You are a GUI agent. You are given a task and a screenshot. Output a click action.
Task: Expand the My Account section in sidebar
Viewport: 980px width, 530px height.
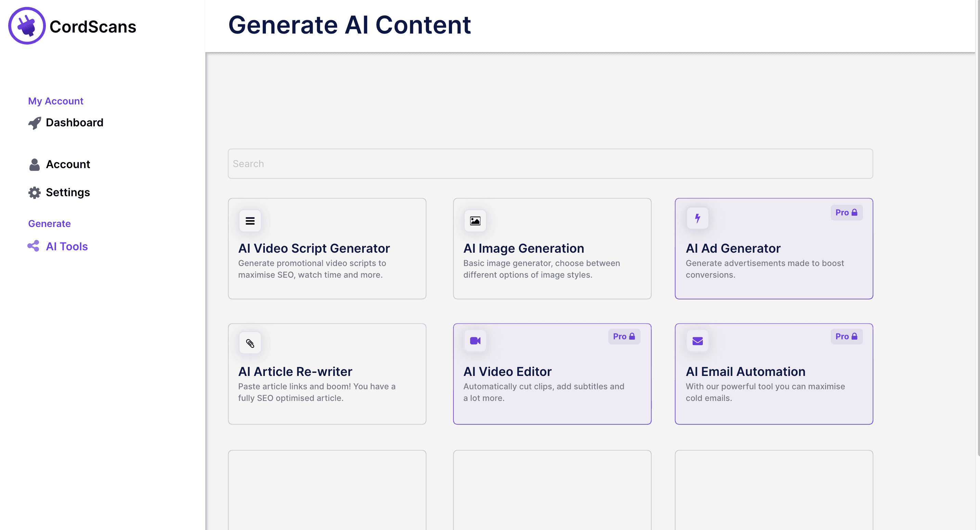tap(56, 101)
